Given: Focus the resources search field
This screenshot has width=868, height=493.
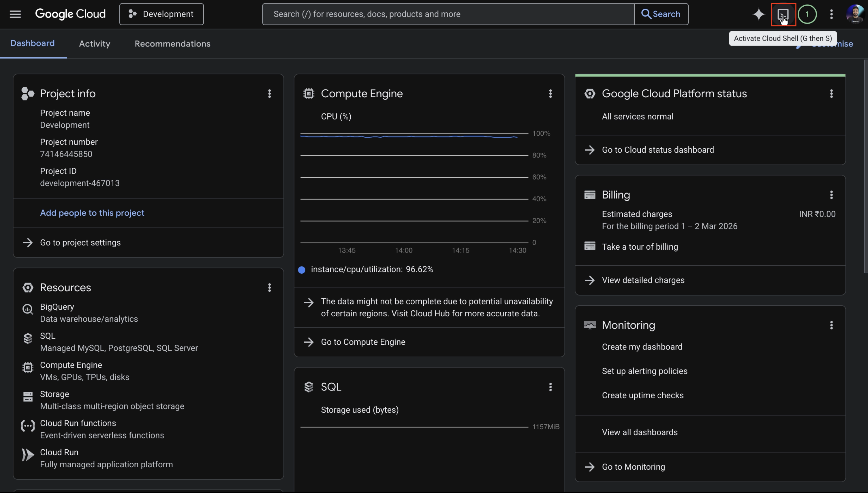Looking at the screenshot, I should point(448,14).
